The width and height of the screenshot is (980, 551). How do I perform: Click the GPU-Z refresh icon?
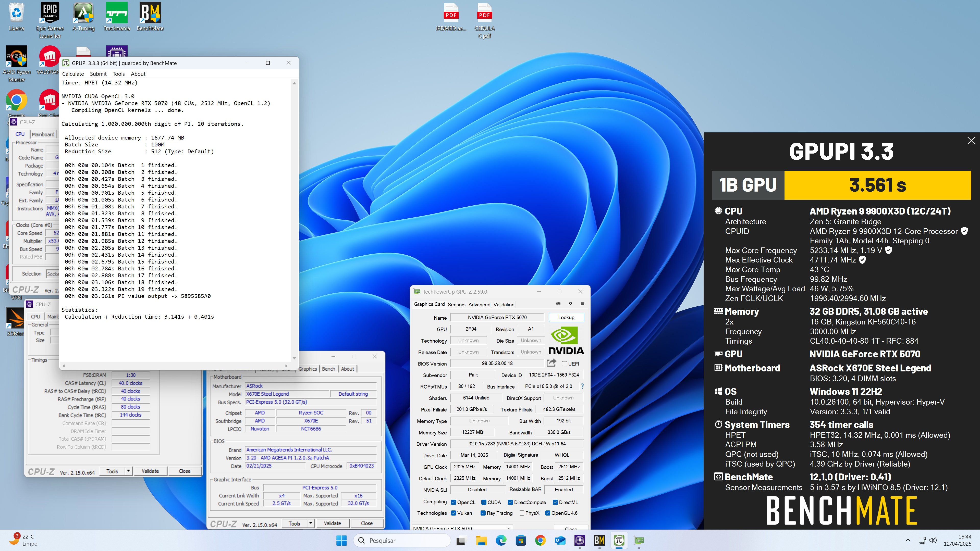click(570, 304)
